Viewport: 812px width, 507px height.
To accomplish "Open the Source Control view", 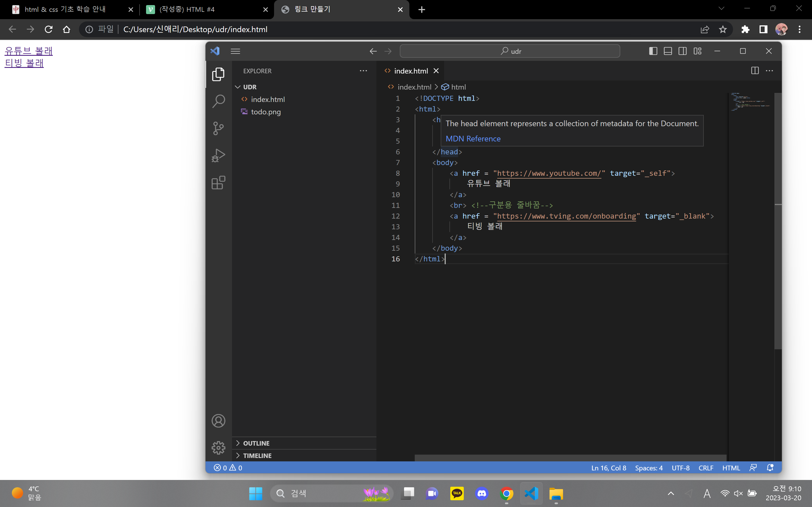I will point(219,128).
